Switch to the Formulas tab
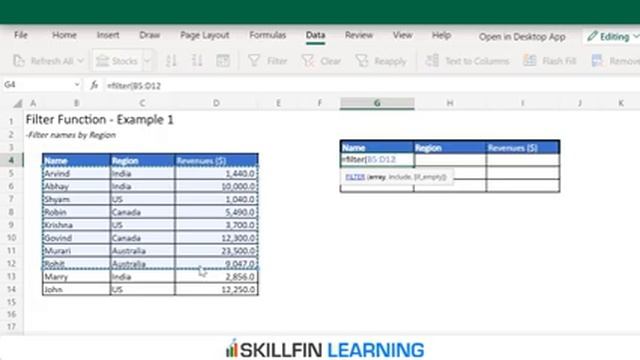 267,36
